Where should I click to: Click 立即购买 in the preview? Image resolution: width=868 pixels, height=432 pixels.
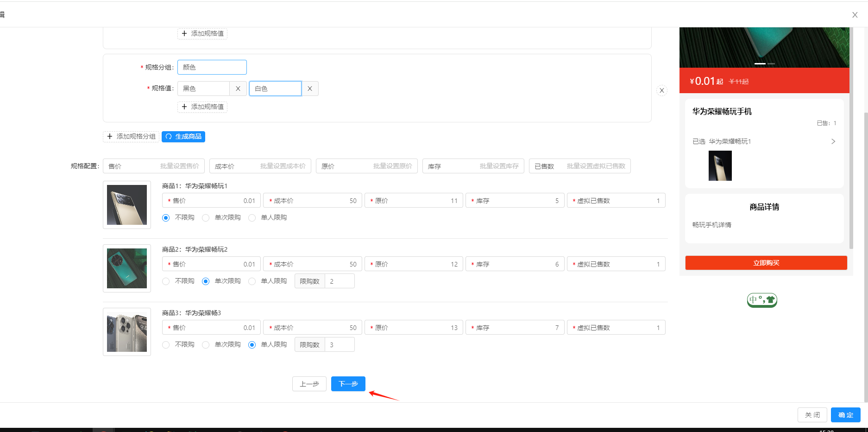766,263
